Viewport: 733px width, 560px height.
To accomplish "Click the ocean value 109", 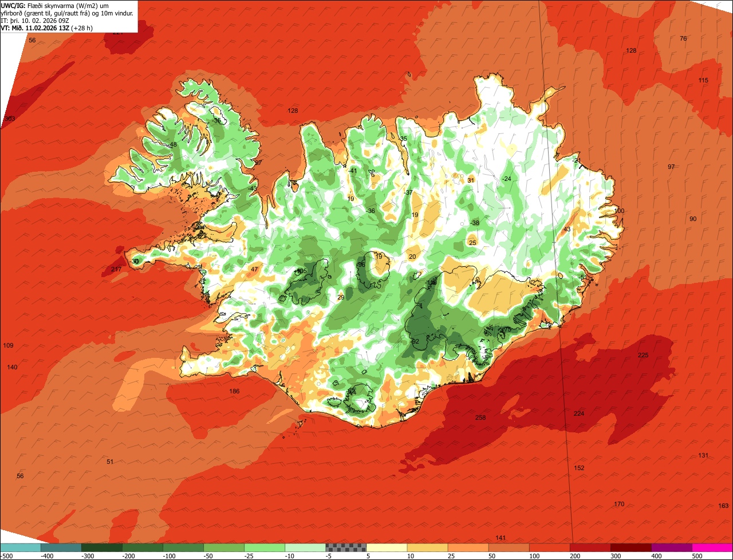I will (x=8, y=346).
